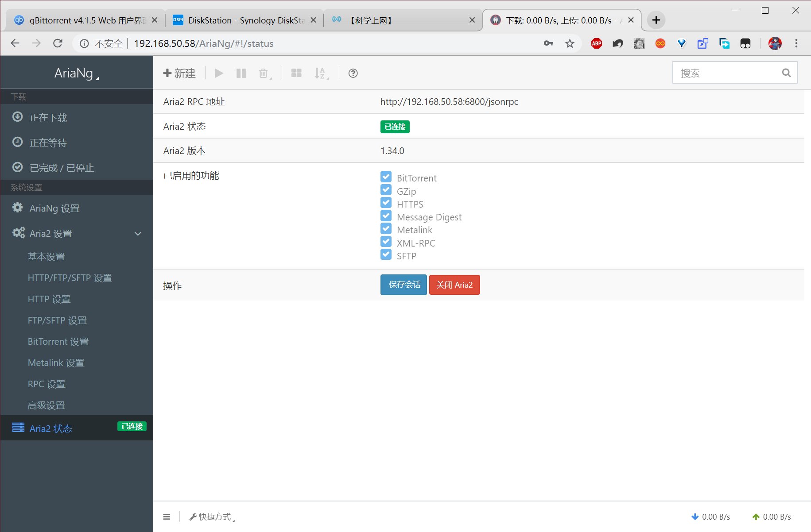Open help via the question mark icon
Viewport: 811px width, 532px height.
click(x=353, y=73)
